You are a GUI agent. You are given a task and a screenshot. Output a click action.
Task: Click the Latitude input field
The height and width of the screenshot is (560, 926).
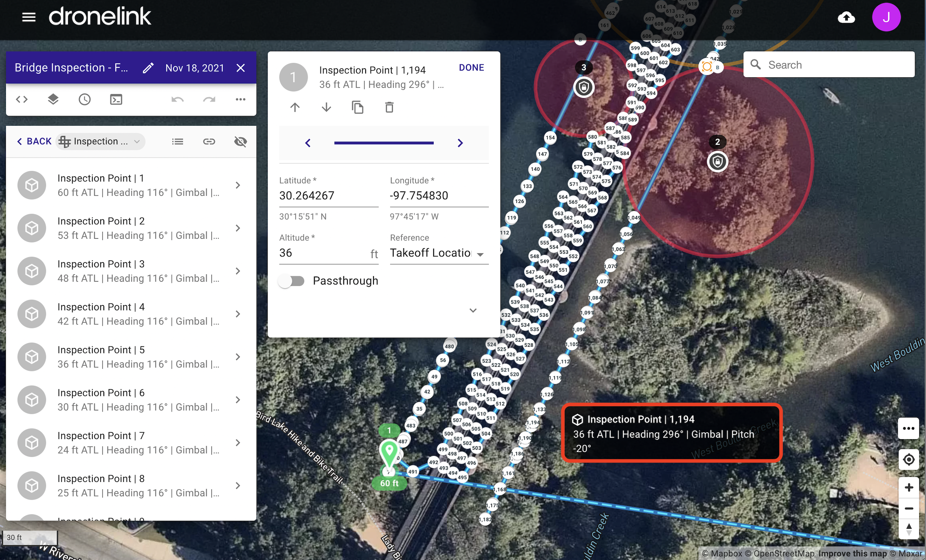coord(328,196)
